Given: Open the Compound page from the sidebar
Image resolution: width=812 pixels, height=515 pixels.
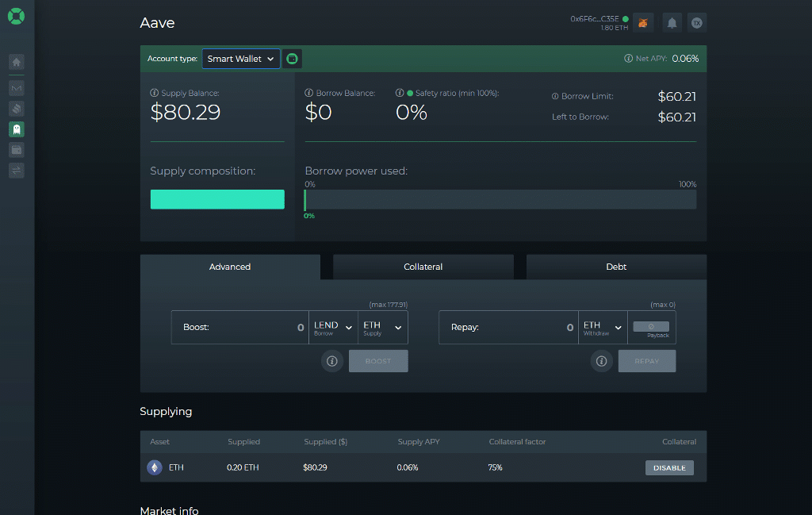Looking at the screenshot, I should point(17,109).
